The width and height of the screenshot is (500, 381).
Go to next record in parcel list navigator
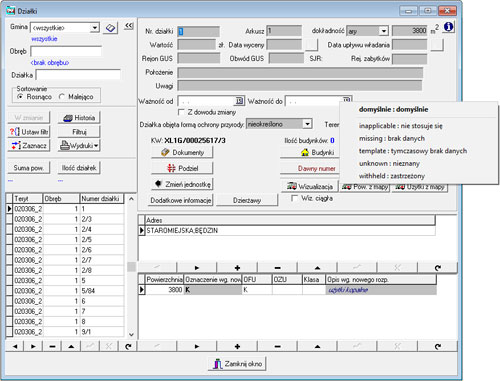point(33,346)
